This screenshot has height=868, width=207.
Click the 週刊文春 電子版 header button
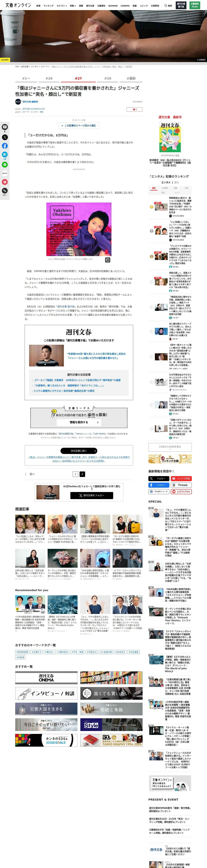pos(181,5)
